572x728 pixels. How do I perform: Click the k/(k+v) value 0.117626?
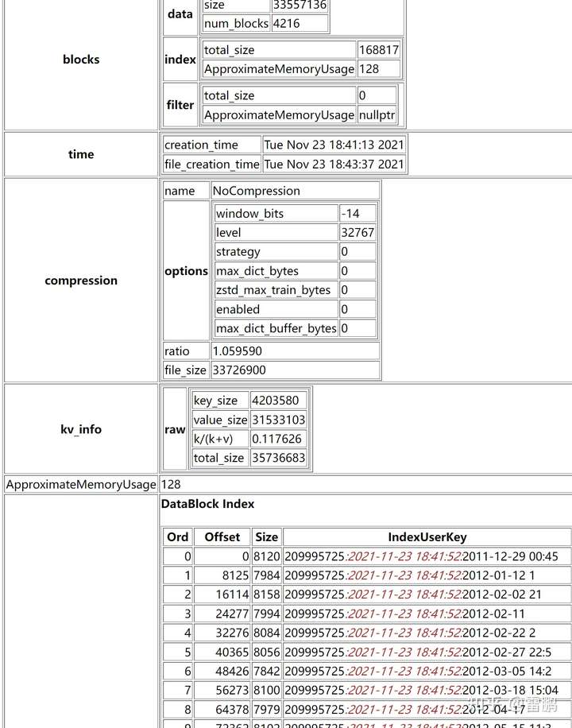pos(276,439)
